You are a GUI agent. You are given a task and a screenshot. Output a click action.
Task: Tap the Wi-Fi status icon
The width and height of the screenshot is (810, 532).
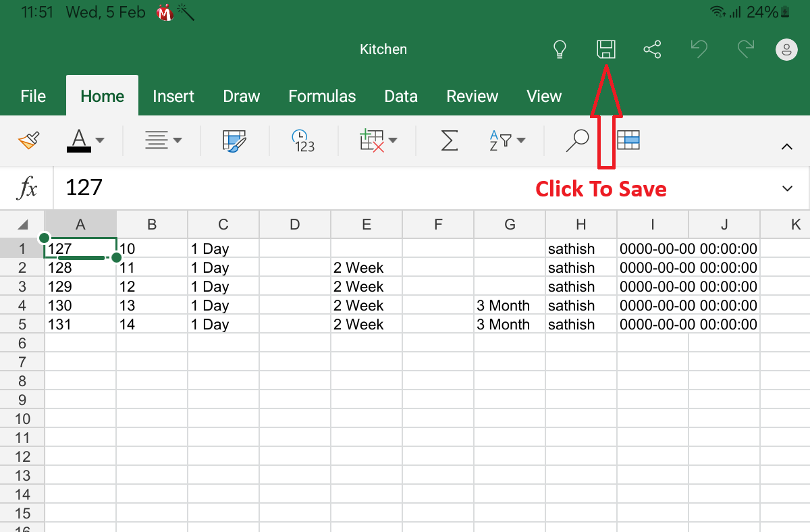[x=718, y=12]
